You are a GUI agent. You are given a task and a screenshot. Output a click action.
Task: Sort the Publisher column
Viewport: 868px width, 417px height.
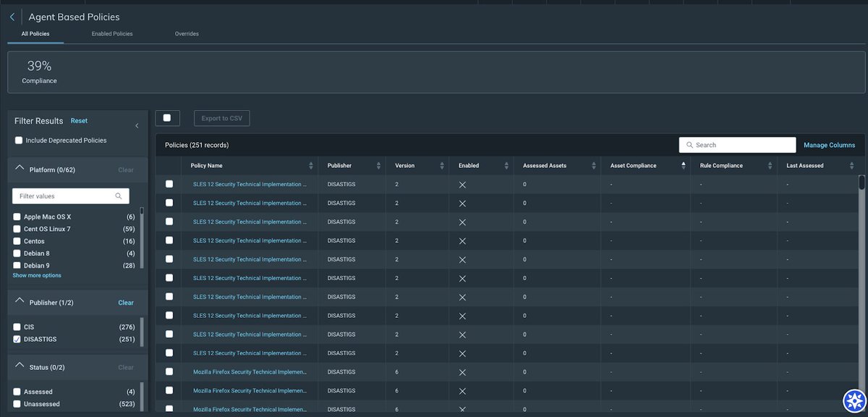coord(378,165)
